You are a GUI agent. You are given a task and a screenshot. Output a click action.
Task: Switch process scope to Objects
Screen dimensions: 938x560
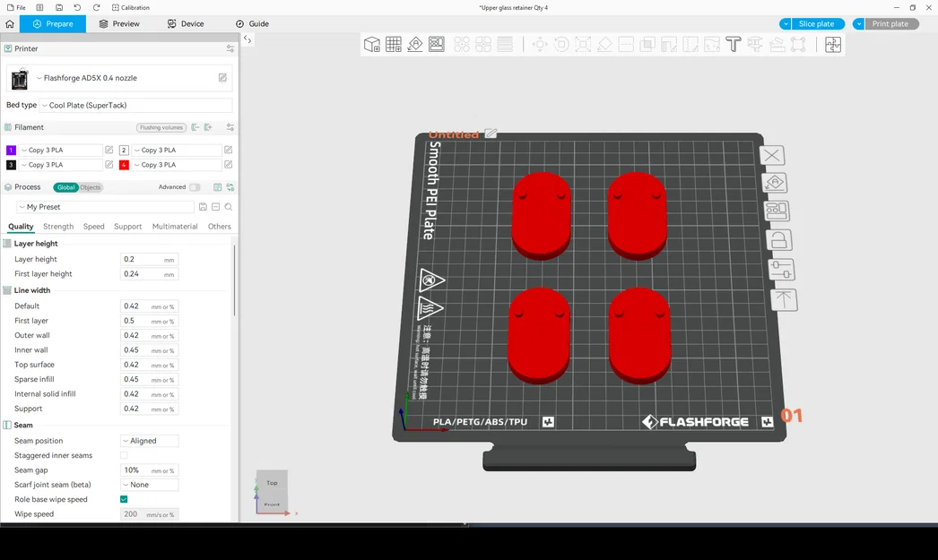(x=91, y=187)
